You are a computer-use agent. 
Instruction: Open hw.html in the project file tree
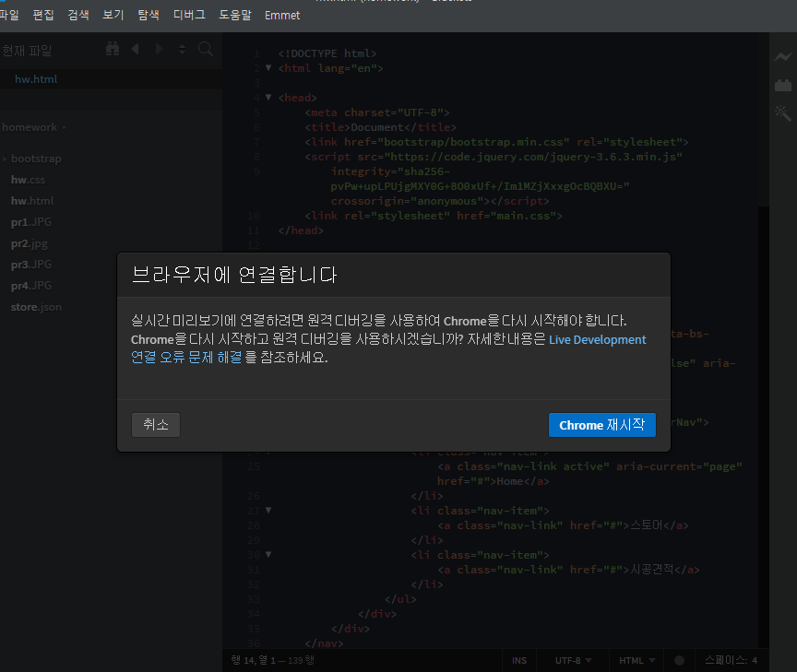tap(32, 201)
